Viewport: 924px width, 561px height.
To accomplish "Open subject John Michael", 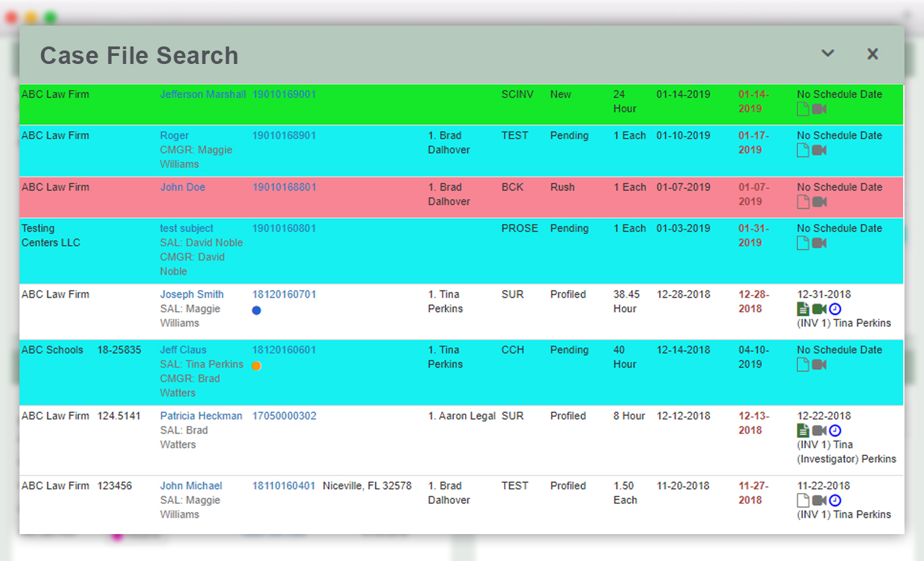I will [191, 486].
